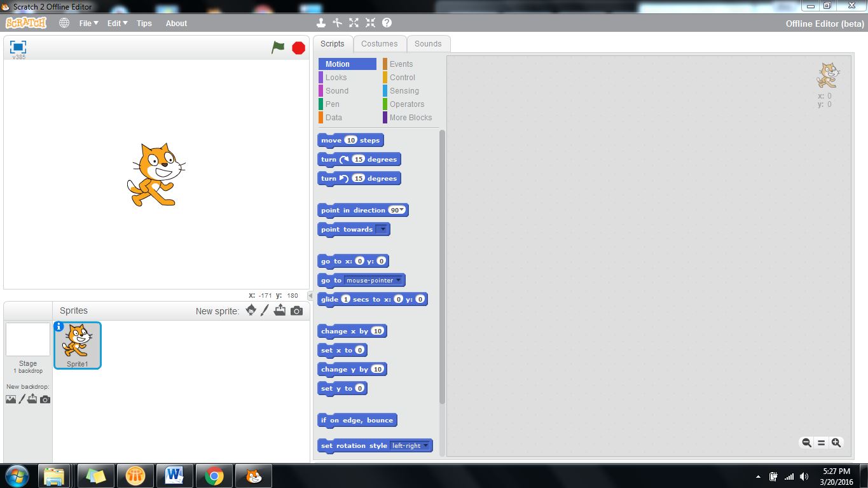This screenshot has width=868, height=488.
Task: Take new backdrop from camera
Action: [45, 400]
